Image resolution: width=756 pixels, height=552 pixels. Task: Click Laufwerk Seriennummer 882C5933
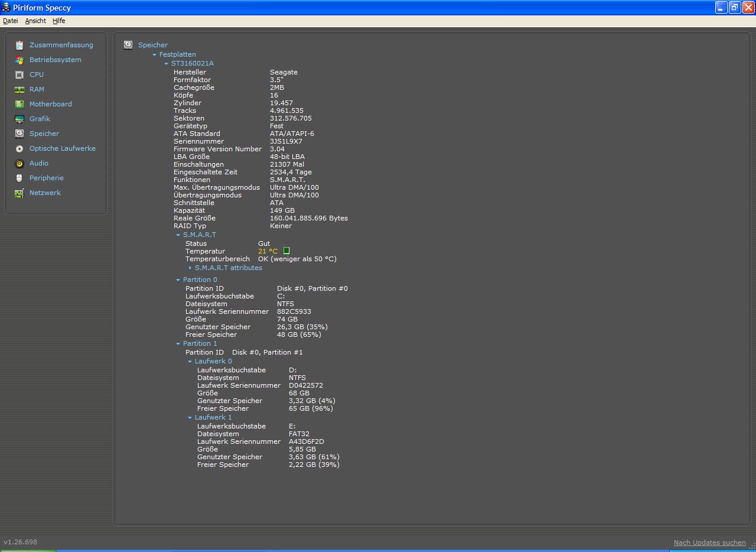[294, 311]
